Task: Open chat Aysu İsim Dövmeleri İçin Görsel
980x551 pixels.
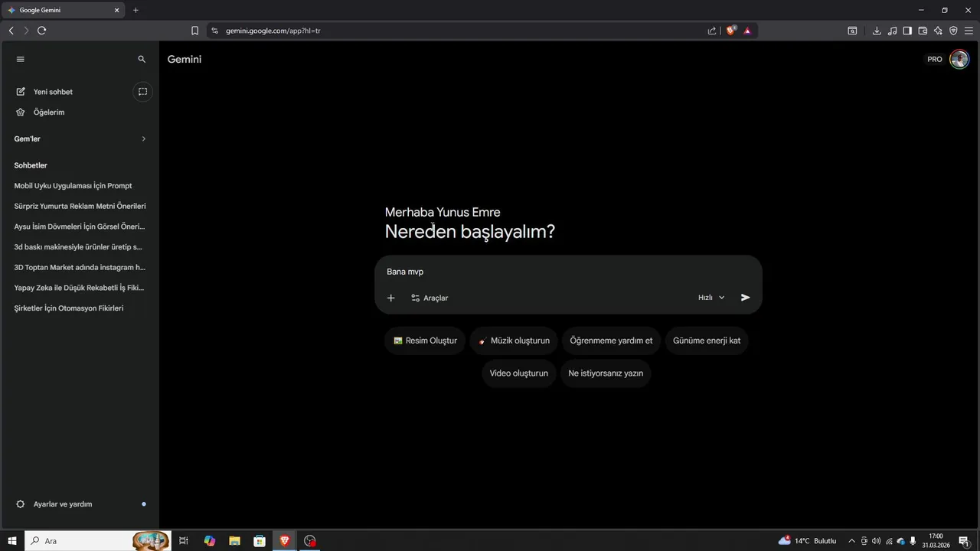Action: click(80, 227)
